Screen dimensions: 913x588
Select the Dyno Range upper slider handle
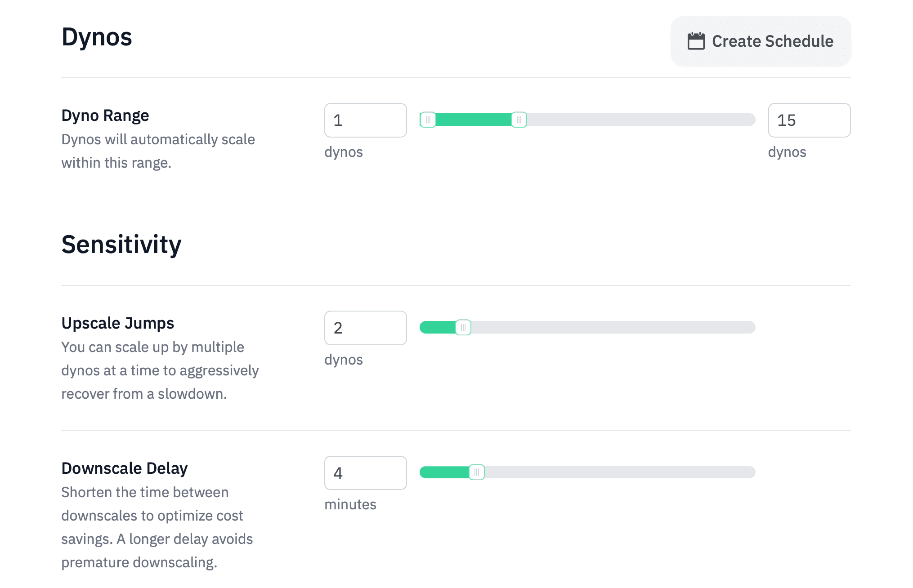click(x=519, y=120)
